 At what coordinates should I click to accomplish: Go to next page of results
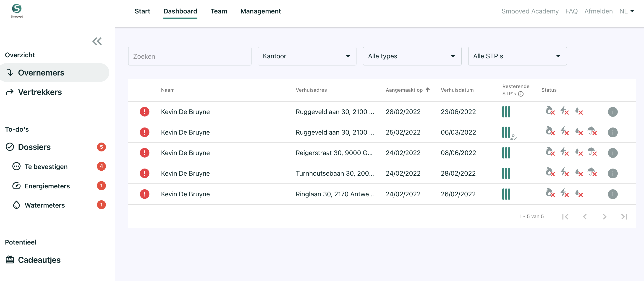click(605, 216)
